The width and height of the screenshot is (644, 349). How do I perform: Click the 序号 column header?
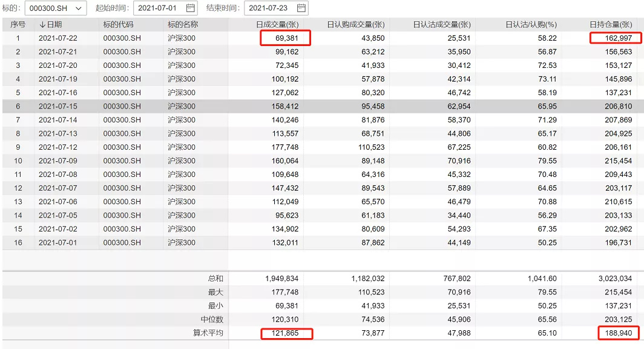[18, 25]
